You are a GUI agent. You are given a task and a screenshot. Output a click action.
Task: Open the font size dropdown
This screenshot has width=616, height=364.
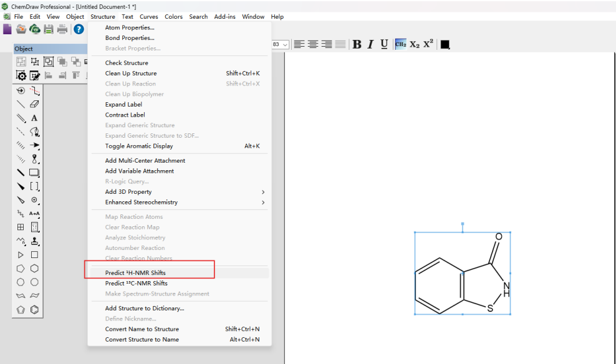click(285, 45)
